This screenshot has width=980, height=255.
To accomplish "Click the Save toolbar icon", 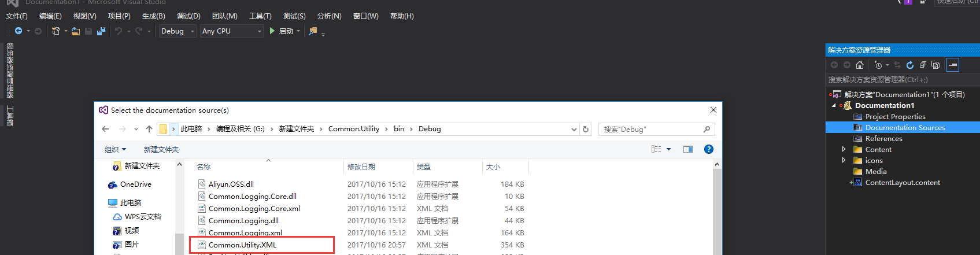I will point(88,31).
